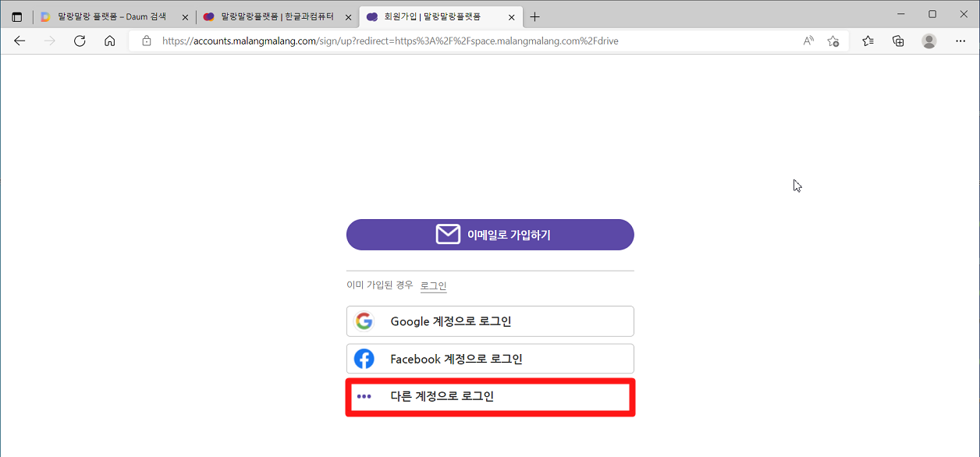This screenshot has height=457, width=980.
Task: Reload the page with the refresh icon
Action: tap(80, 41)
